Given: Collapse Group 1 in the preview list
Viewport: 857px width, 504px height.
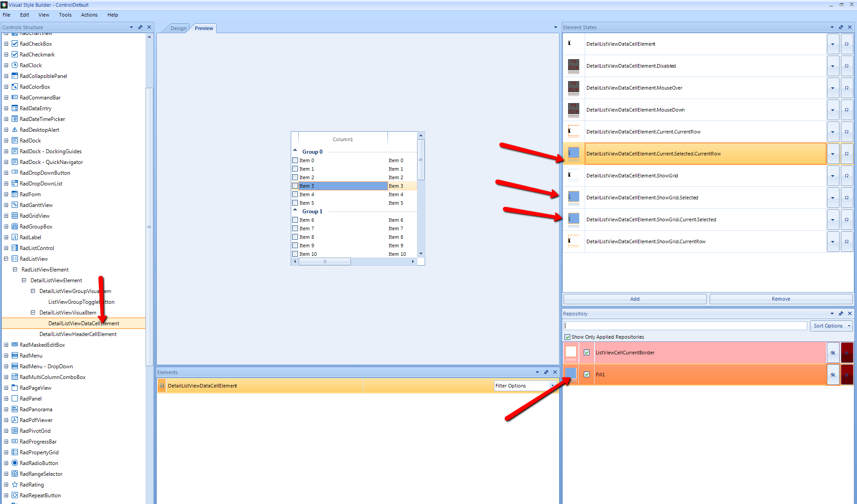Looking at the screenshot, I should pos(295,210).
